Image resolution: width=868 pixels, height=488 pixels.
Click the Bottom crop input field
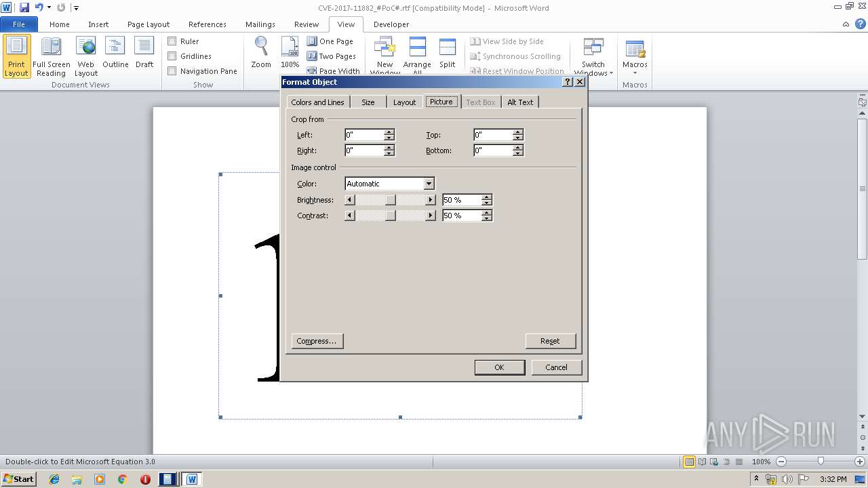[494, 150]
